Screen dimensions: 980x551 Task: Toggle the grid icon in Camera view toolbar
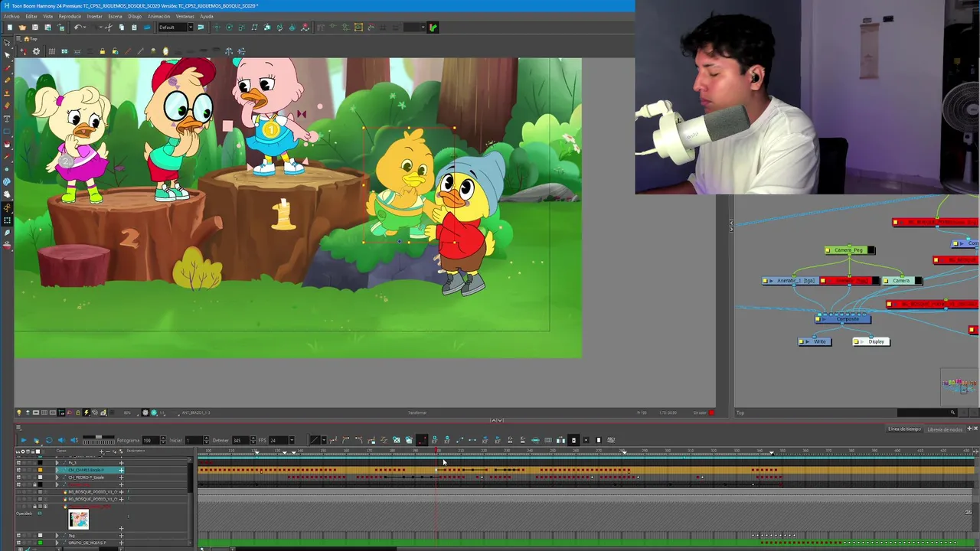(51, 51)
